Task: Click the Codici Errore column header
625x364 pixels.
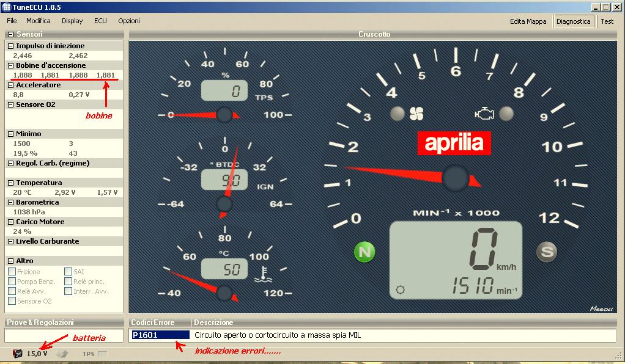Action: point(160,322)
